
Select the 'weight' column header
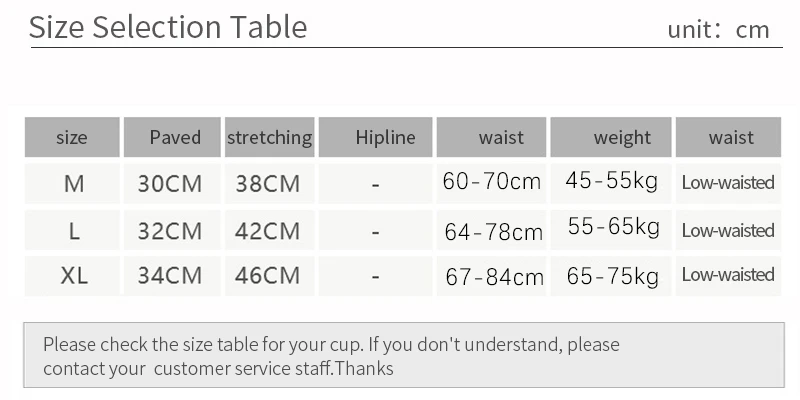(622, 138)
